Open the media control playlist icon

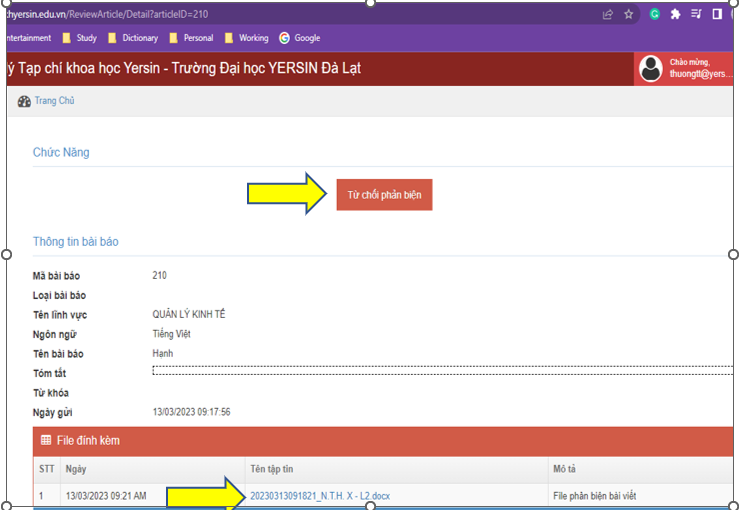click(696, 14)
